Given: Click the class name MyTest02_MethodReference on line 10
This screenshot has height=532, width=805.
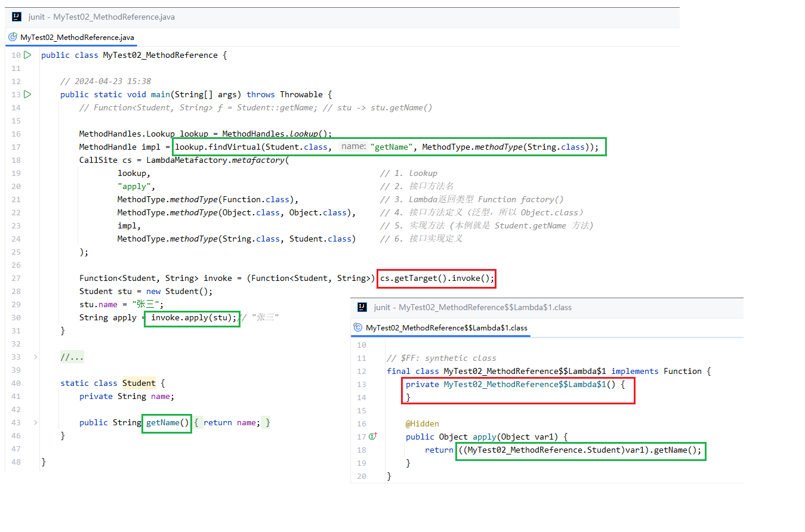Looking at the screenshot, I should click(x=161, y=55).
